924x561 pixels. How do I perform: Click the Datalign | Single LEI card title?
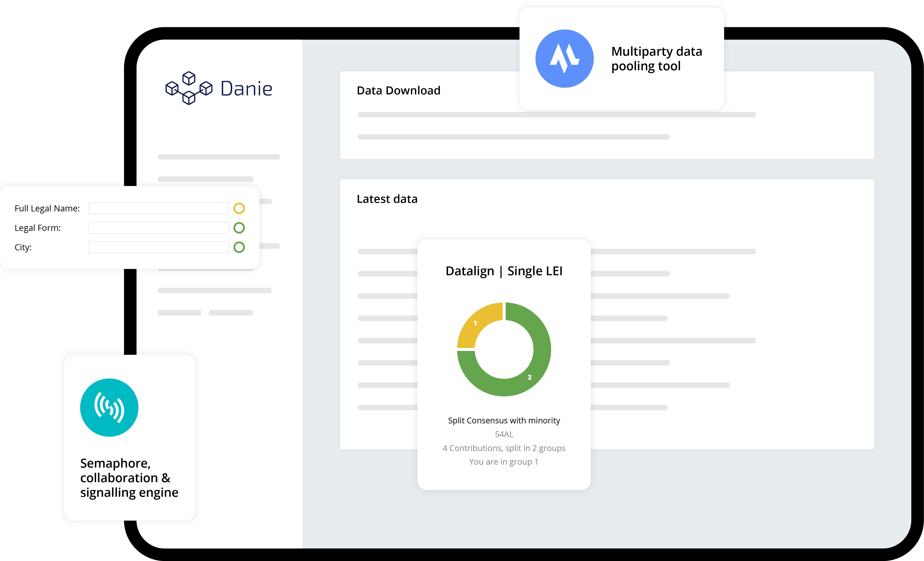point(504,271)
